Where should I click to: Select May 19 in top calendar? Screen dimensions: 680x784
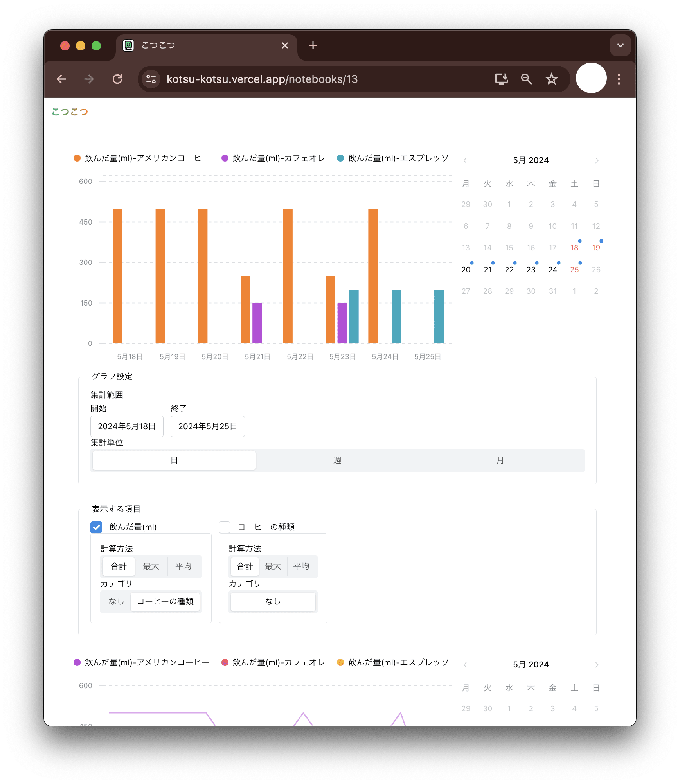click(x=596, y=248)
